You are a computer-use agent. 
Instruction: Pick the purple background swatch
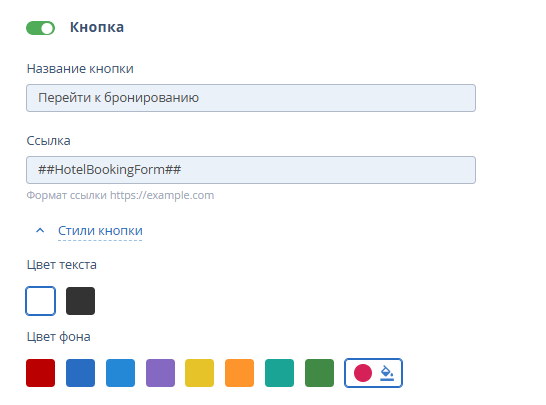160,373
